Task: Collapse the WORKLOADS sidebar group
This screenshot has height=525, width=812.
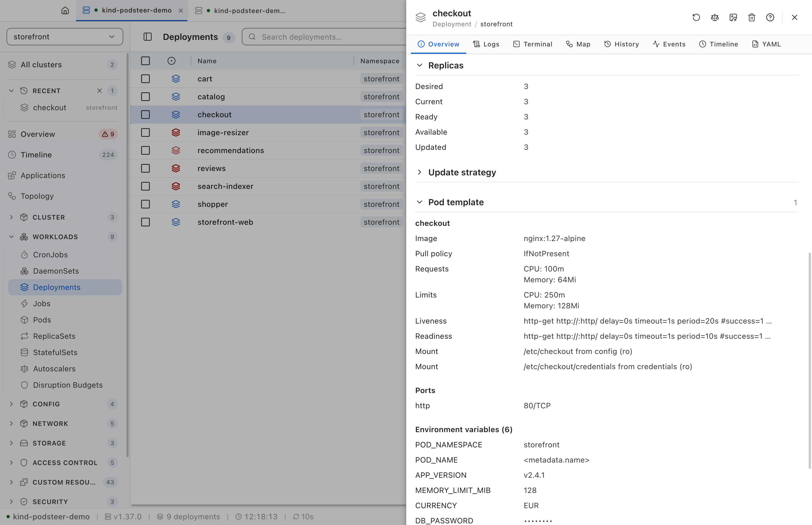Action: point(11,237)
